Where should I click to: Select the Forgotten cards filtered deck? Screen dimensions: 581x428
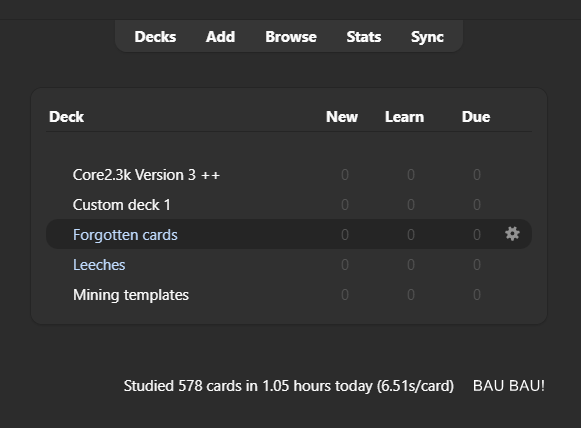[125, 235]
